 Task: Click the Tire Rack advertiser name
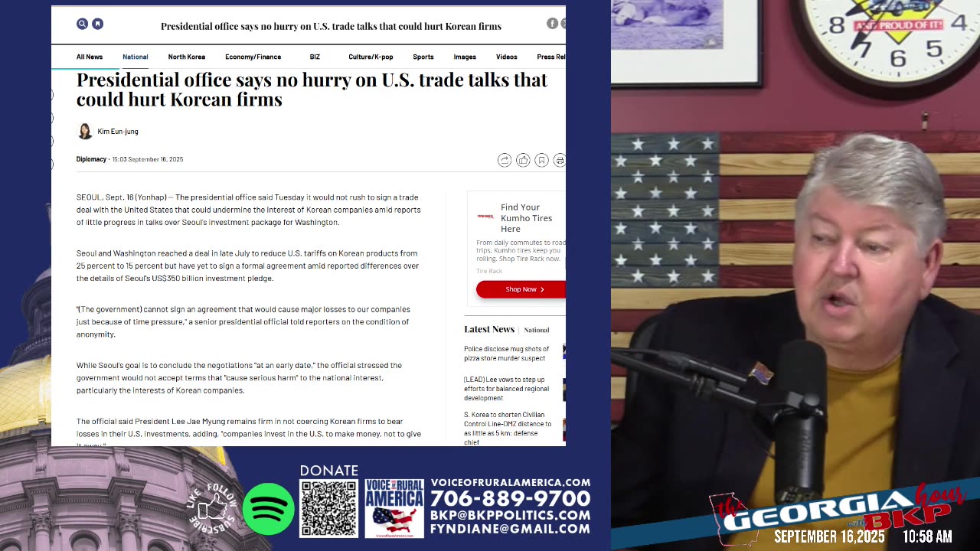pos(489,271)
